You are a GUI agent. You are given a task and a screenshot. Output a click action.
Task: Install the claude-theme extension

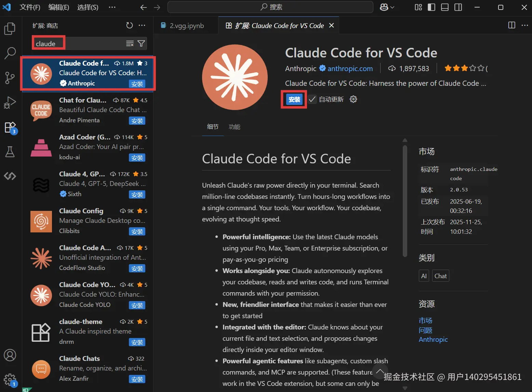tap(137, 342)
